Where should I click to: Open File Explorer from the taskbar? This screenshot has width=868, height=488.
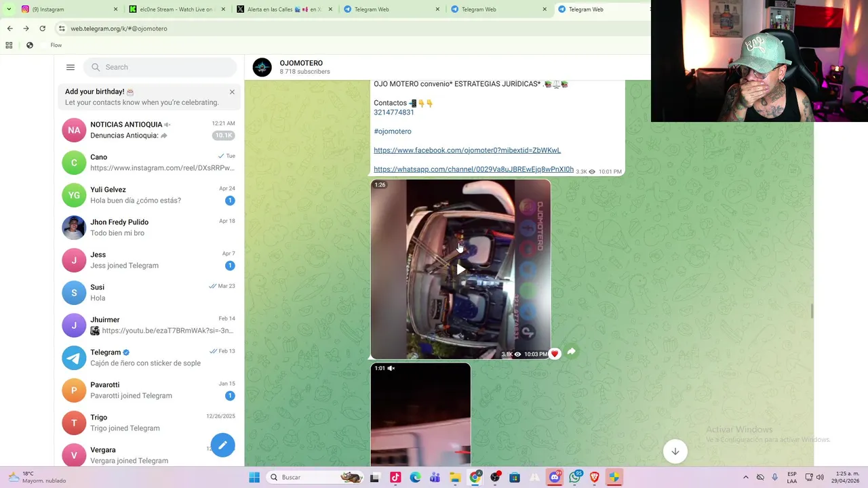455,477
